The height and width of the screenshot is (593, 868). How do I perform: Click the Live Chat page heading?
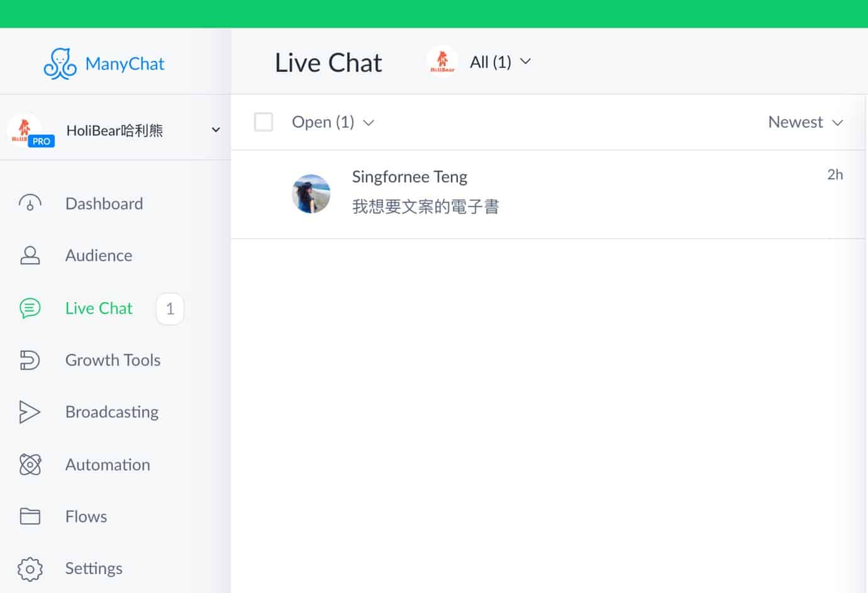click(x=328, y=62)
